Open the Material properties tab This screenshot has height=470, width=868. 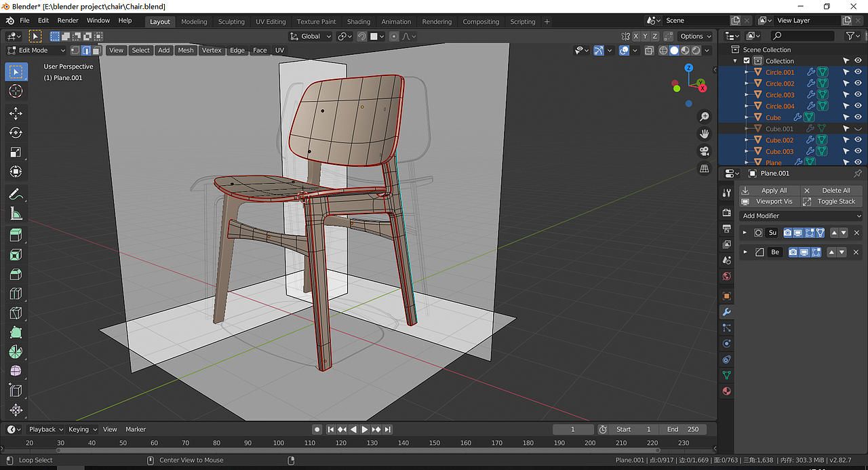(x=726, y=391)
